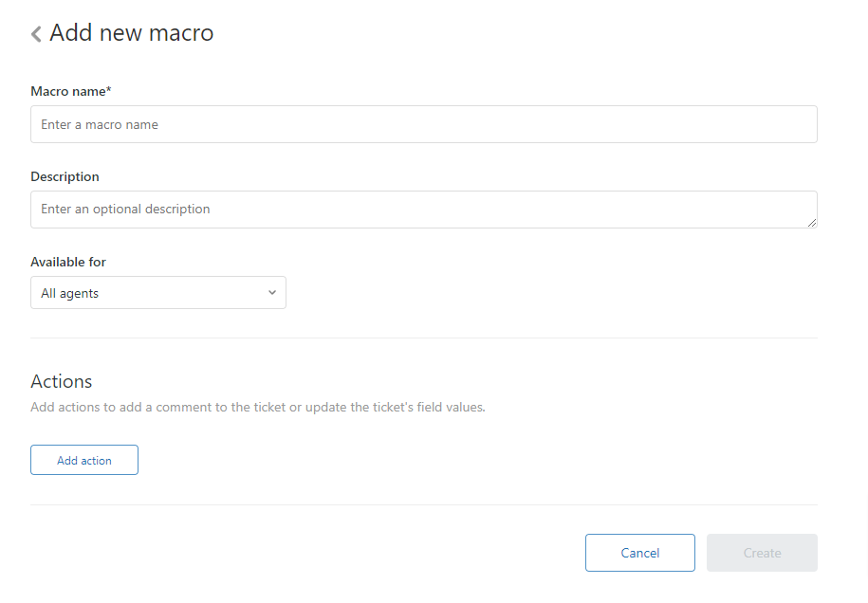
Task: Click the Actions helper text line
Action: pos(257,408)
